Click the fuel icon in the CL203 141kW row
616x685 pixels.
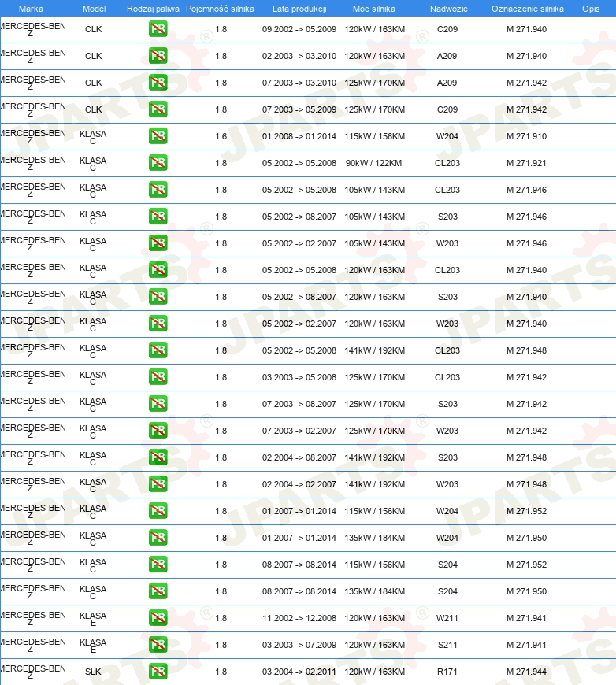pos(158,350)
